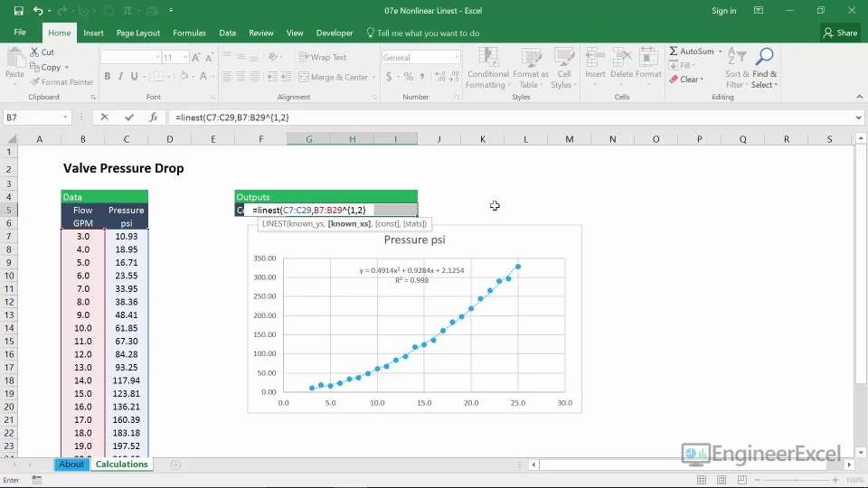Viewport: 868px width, 488px height.
Task: Toggle Italic formatting
Action: tap(120, 77)
